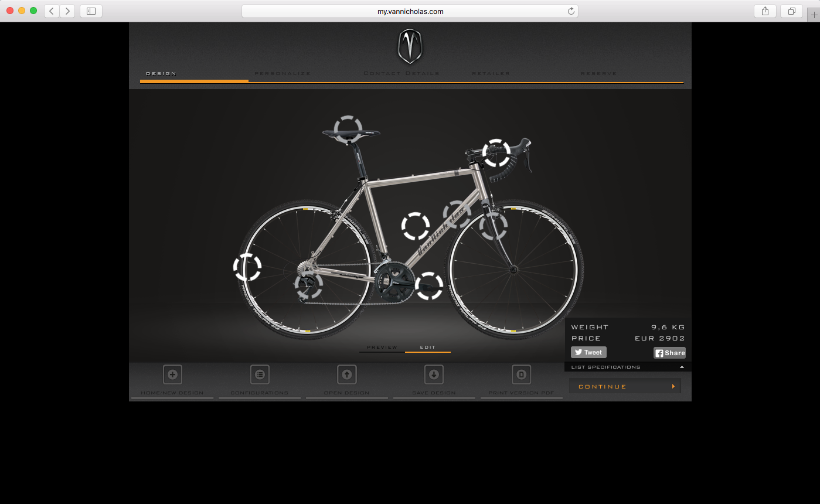820x504 pixels.
Task: Click the frame center hotspot circle
Action: tap(416, 226)
